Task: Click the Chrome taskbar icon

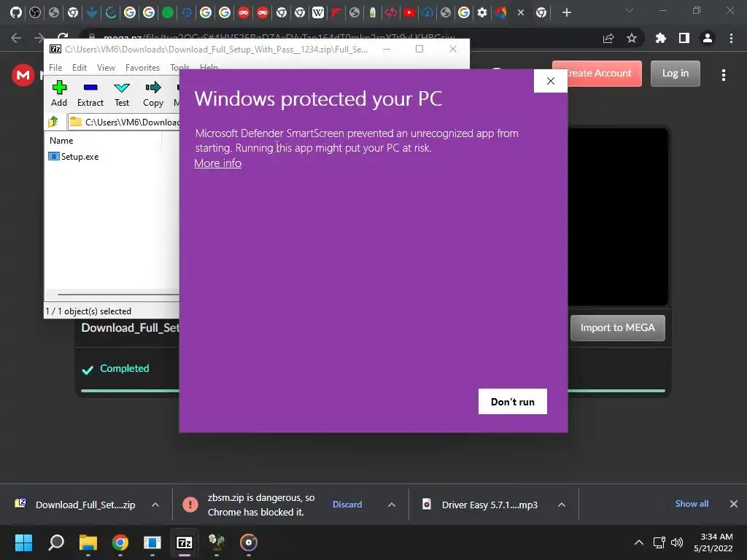Action: point(120,542)
